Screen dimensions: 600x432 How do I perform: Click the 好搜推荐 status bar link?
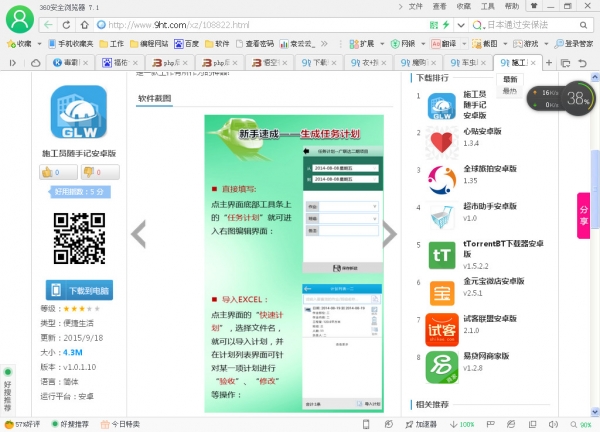click(70, 424)
